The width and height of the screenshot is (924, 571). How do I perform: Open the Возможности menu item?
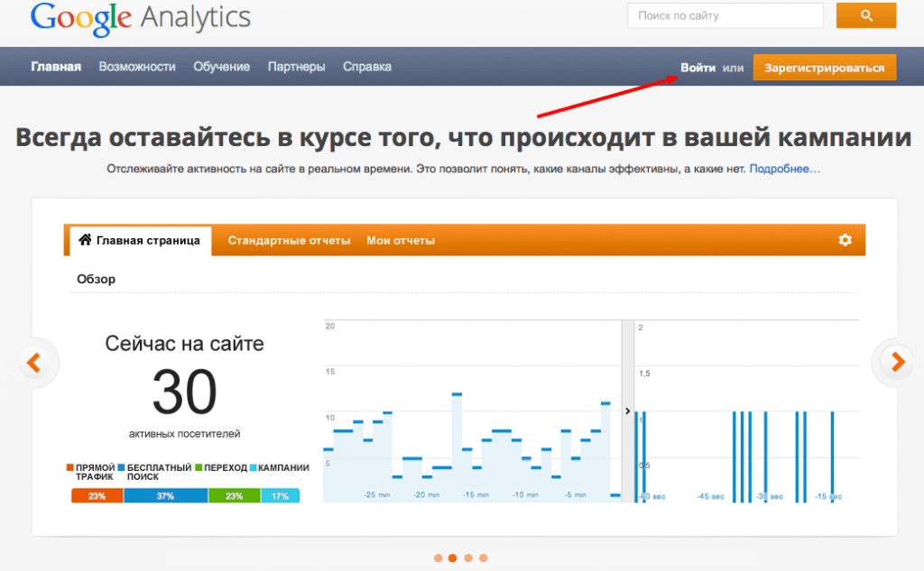137,66
